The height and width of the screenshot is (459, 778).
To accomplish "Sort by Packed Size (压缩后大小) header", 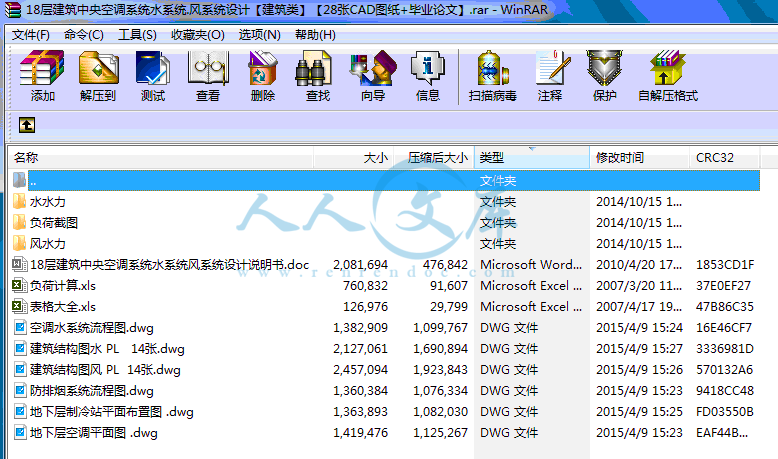I will [x=434, y=158].
